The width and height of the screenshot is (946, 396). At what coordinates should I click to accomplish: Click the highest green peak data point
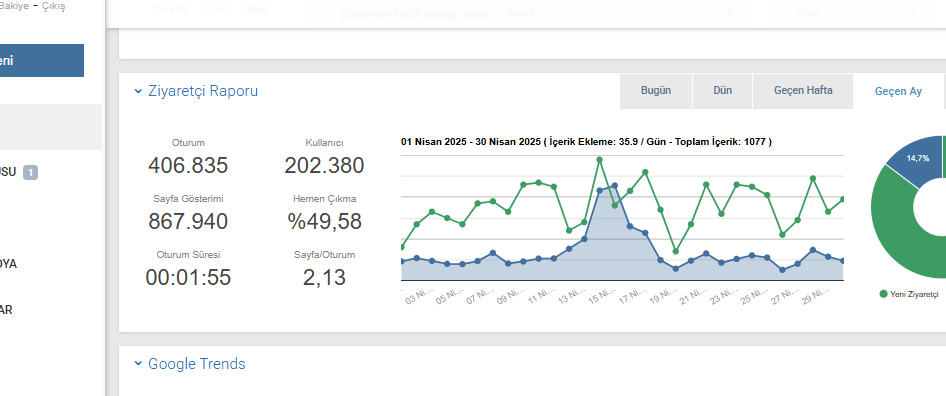coord(599,160)
